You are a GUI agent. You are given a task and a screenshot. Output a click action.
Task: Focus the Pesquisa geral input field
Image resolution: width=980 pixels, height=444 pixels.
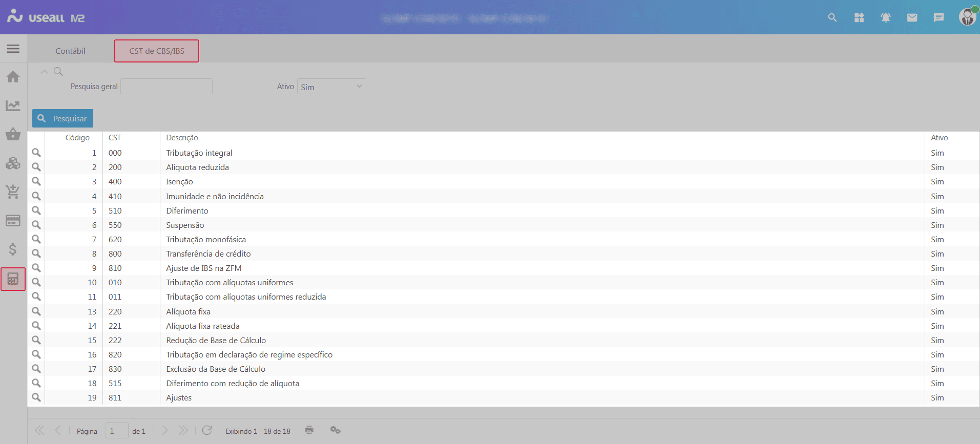coord(166,87)
